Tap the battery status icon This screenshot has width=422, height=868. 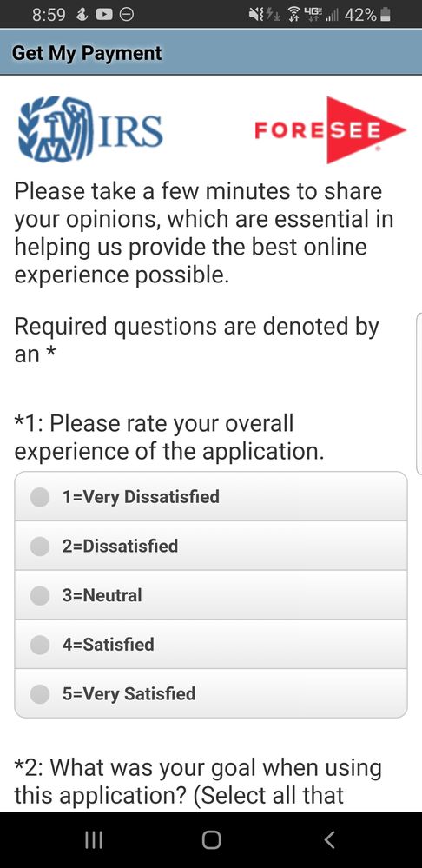click(386, 15)
